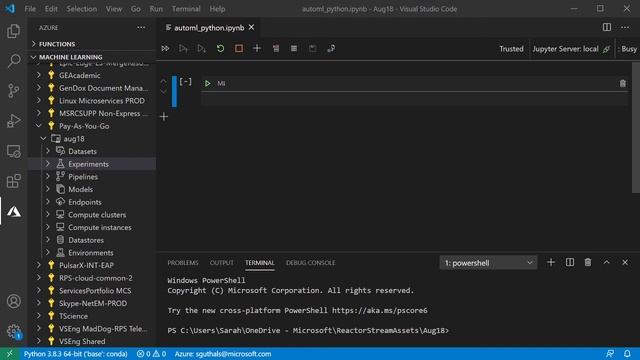Expand the Experiments node
The image size is (640, 360).
pyautogui.click(x=48, y=164)
